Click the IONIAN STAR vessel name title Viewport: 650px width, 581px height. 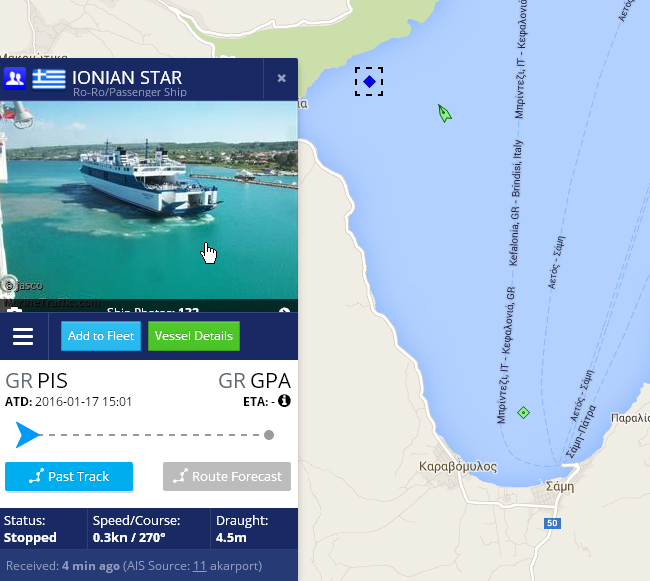127,77
